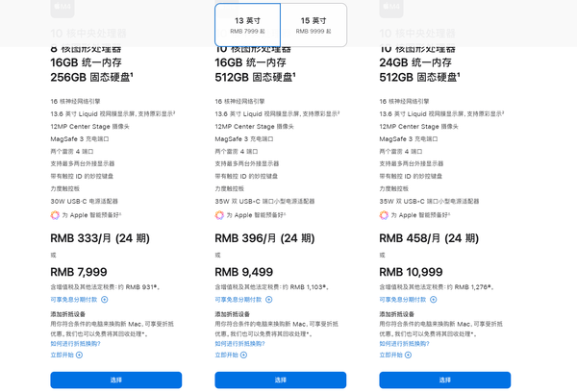Click the RMB 9,499 price text
The height and width of the screenshot is (392, 577).
pos(244,272)
